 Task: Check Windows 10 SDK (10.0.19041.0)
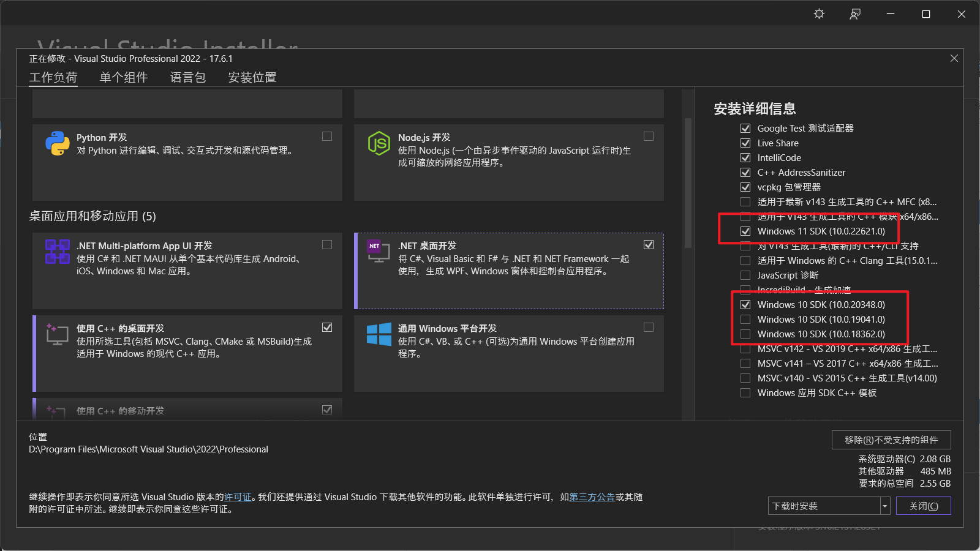(745, 320)
